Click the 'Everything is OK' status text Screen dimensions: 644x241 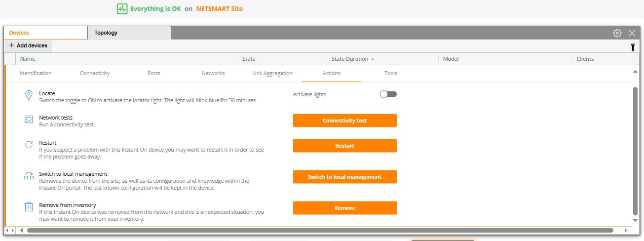[x=155, y=8]
